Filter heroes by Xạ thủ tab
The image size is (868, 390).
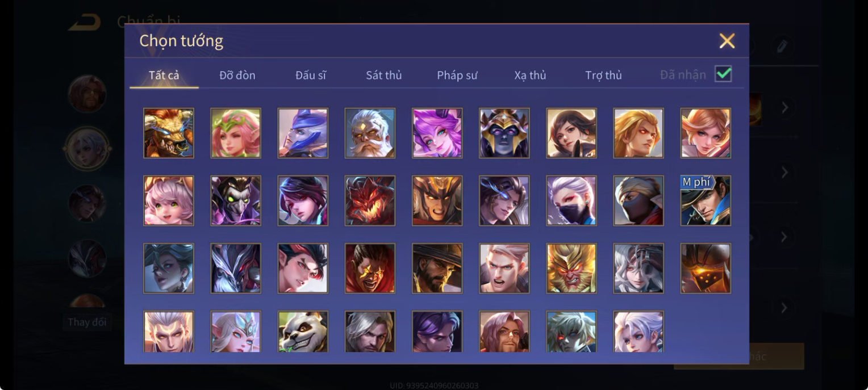tap(530, 75)
